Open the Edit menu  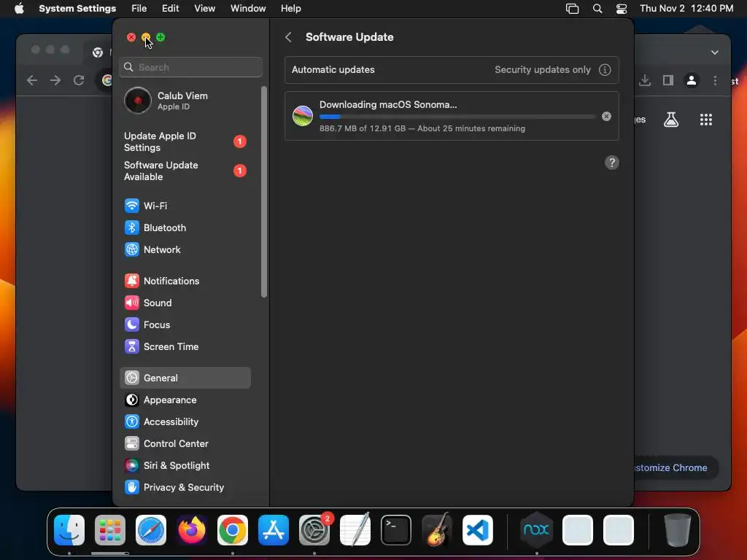[x=170, y=9]
